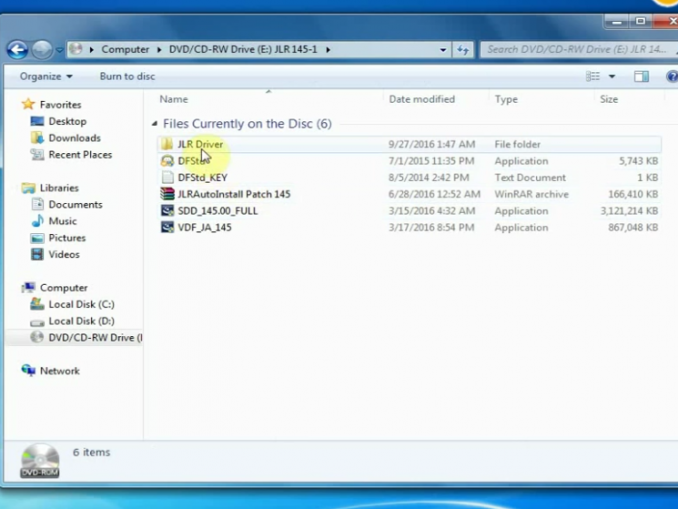Click the Videos film icon in sidebar
Image resolution: width=678 pixels, height=509 pixels.
point(37,254)
